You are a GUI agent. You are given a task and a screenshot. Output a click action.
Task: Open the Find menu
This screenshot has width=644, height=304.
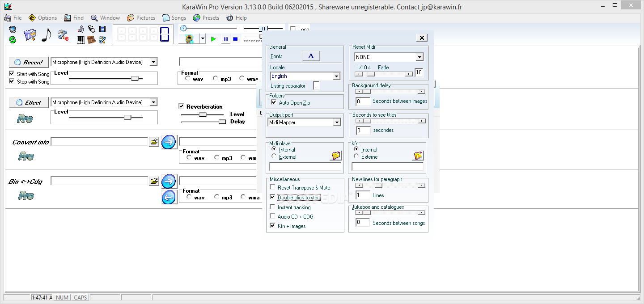[74, 18]
